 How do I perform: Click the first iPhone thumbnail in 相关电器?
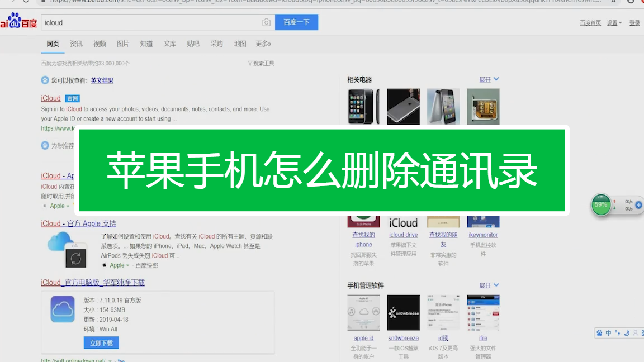[x=363, y=106]
